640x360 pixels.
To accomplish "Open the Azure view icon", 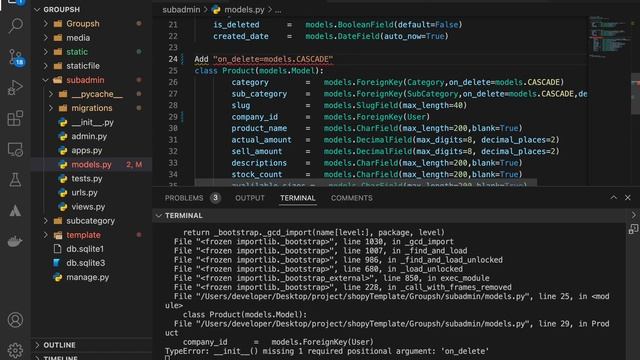I will tap(16, 211).
